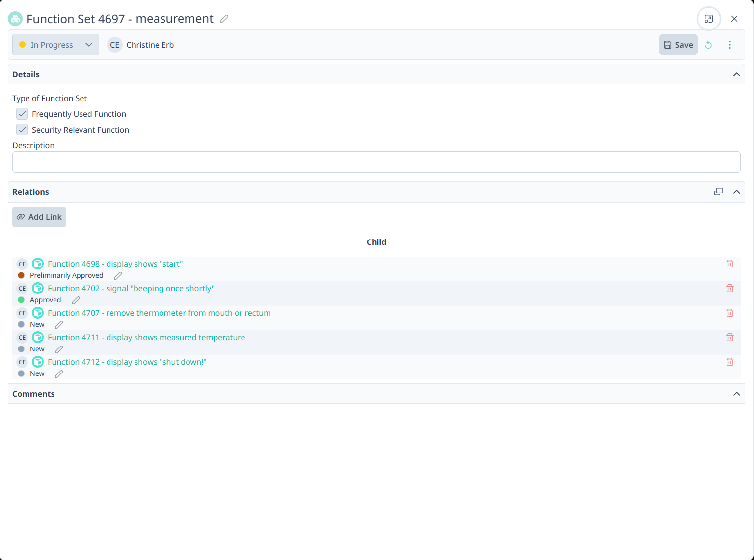Click the Function 4712 type icon

(x=38, y=362)
